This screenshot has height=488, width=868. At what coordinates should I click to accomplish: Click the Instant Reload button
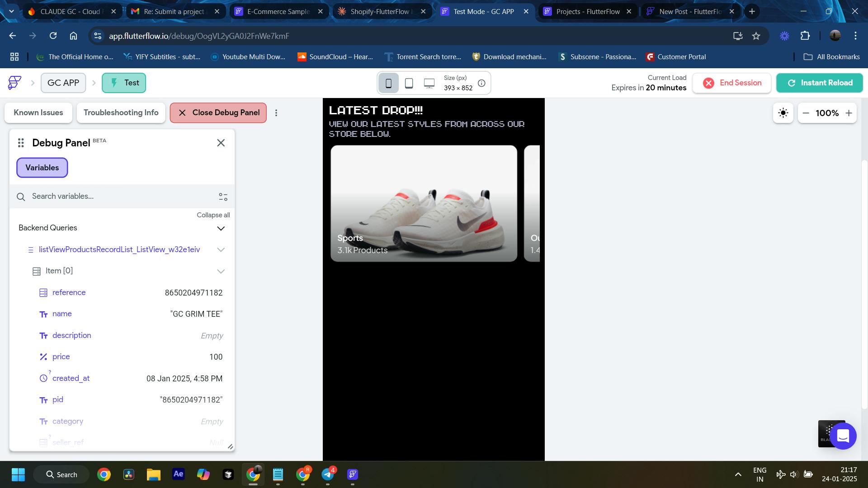(x=819, y=83)
